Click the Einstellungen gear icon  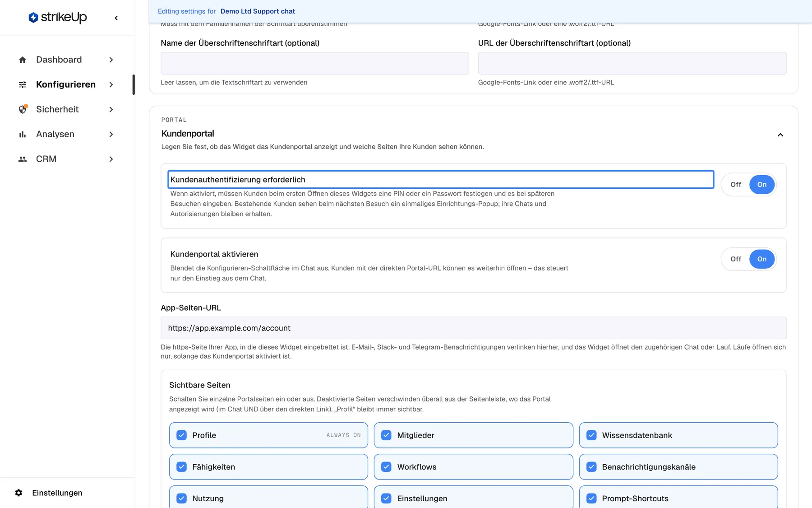18,493
